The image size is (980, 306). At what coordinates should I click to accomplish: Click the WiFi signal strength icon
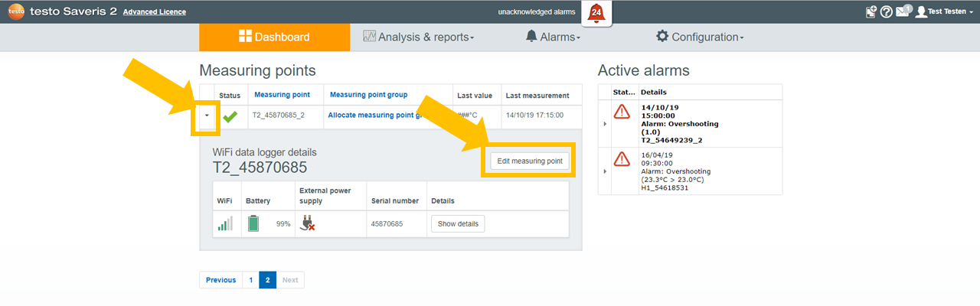point(225,223)
